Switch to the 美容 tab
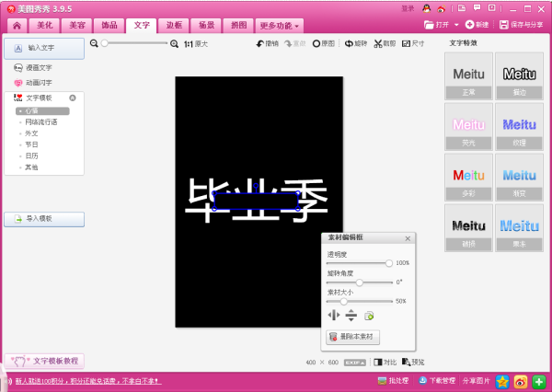Viewport: 552px width, 392px height. 76,25
